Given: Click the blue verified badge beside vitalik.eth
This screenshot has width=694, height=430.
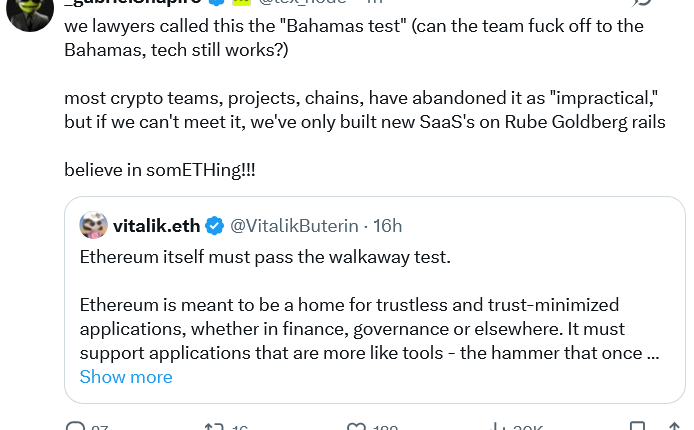Looking at the screenshot, I should click(x=214, y=226).
